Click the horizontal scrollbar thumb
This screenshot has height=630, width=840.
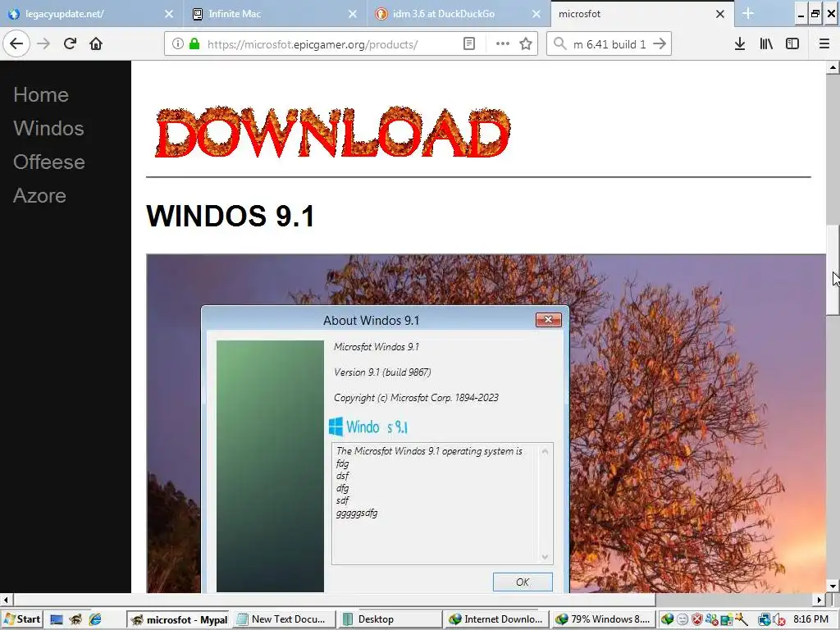(x=335, y=600)
